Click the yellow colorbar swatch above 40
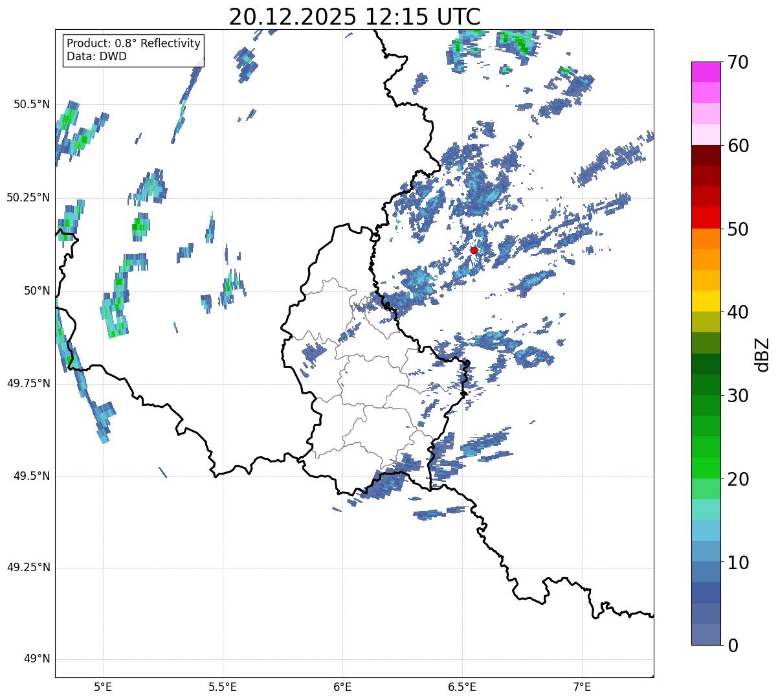 pyautogui.click(x=706, y=301)
